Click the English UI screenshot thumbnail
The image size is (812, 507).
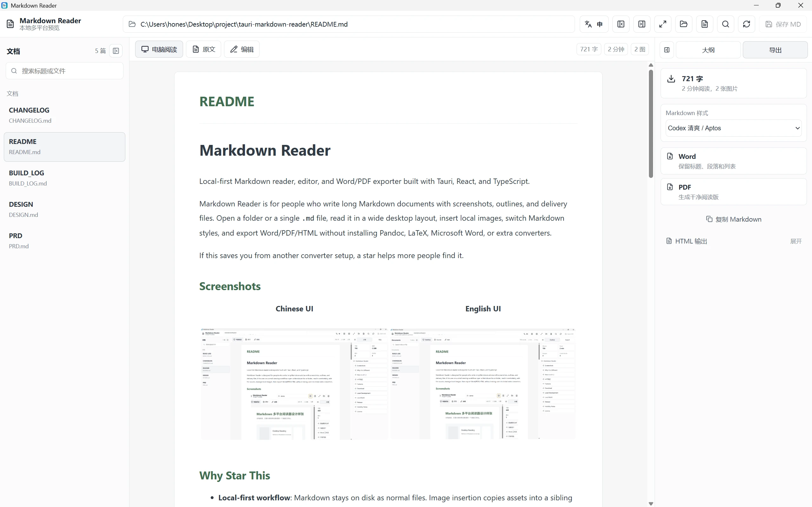(483, 384)
